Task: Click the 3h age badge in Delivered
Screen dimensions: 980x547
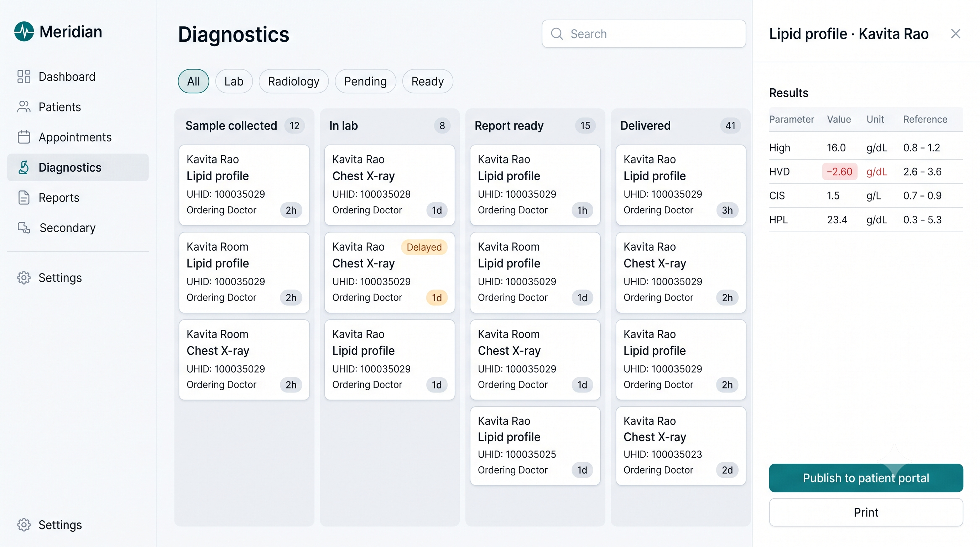Action: point(727,210)
